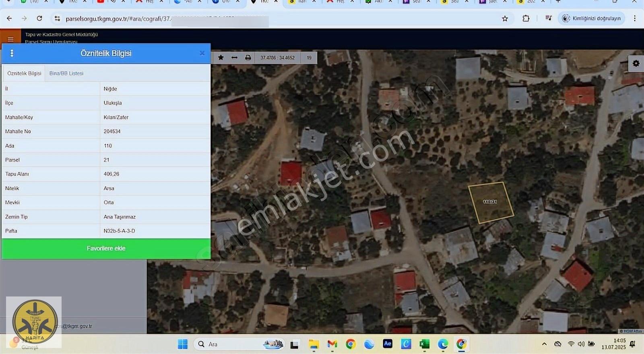
Task: Open Excel from the taskbar
Action: [x=424, y=344]
